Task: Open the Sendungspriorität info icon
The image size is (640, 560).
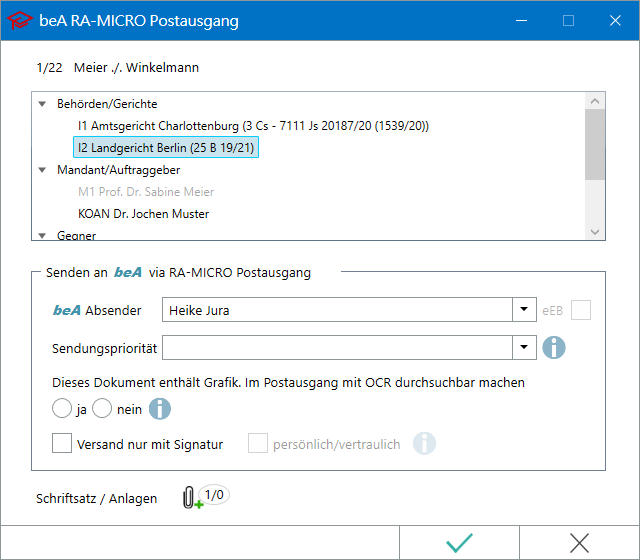Action: pyautogui.click(x=553, y=348)
